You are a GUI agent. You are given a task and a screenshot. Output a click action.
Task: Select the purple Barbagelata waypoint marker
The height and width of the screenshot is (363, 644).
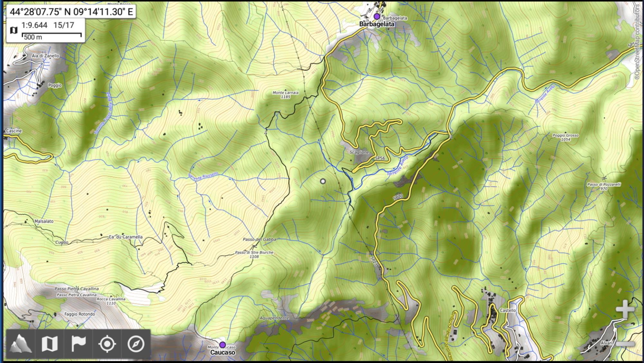pyautogui.click(x=377, y=16)
